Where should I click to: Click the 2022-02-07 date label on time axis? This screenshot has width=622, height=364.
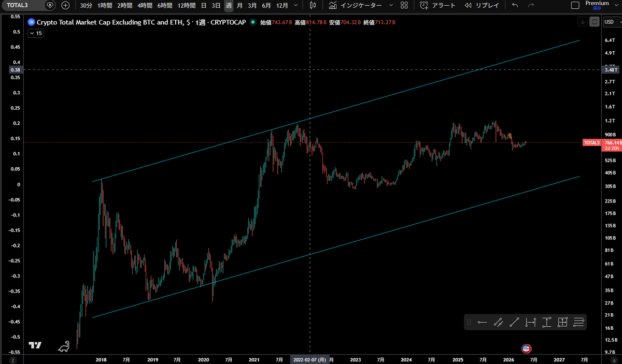[309, 359]
